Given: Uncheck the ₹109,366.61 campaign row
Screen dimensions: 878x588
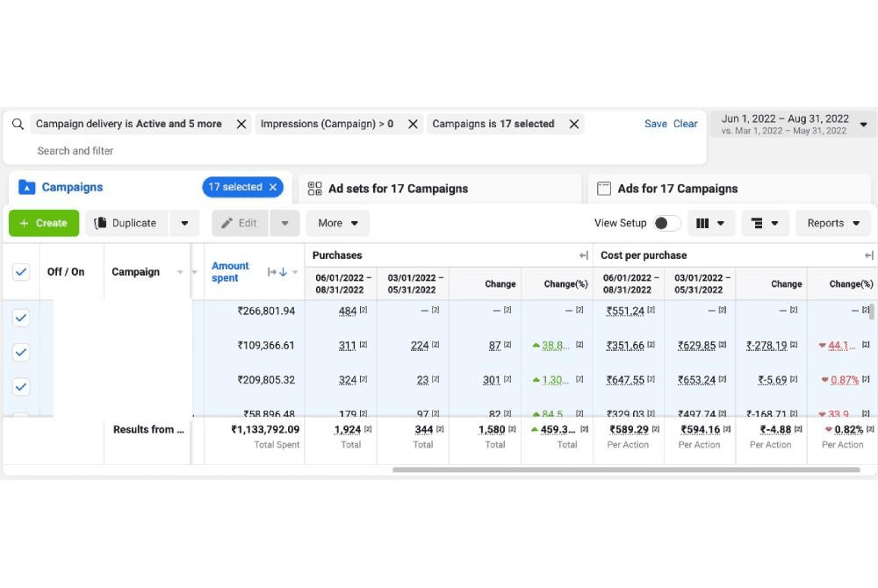Looking at the screenshot, I should [x=21, y=353].
